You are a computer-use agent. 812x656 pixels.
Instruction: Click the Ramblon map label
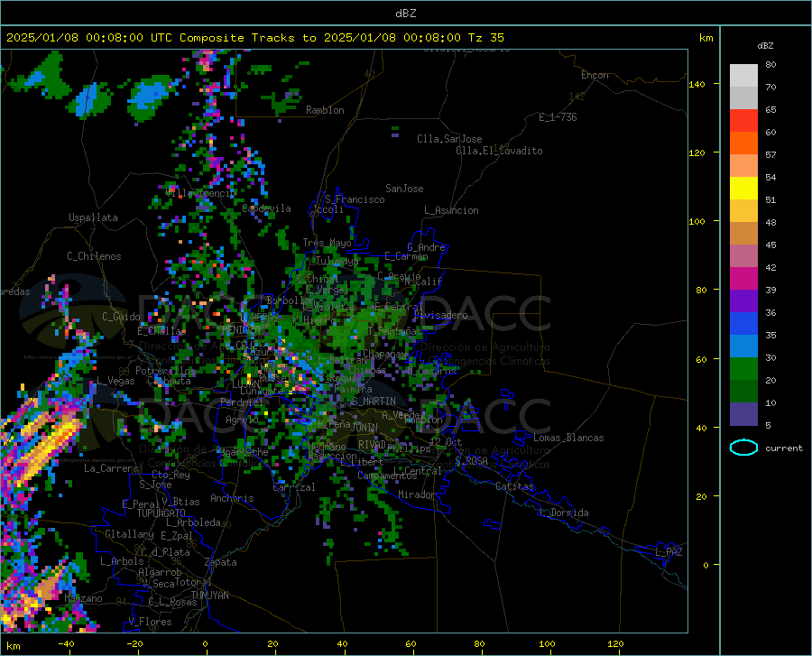pos(325,110)
